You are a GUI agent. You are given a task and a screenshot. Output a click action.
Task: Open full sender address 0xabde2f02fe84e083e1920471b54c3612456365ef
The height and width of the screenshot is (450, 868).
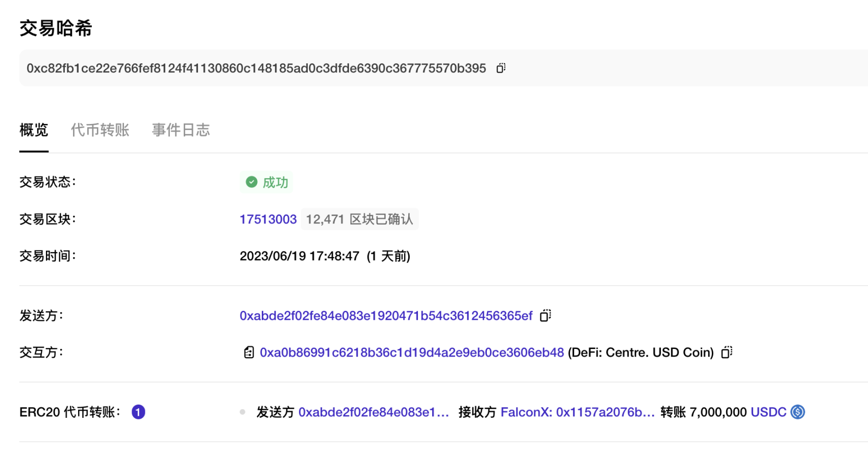[386, 316]
